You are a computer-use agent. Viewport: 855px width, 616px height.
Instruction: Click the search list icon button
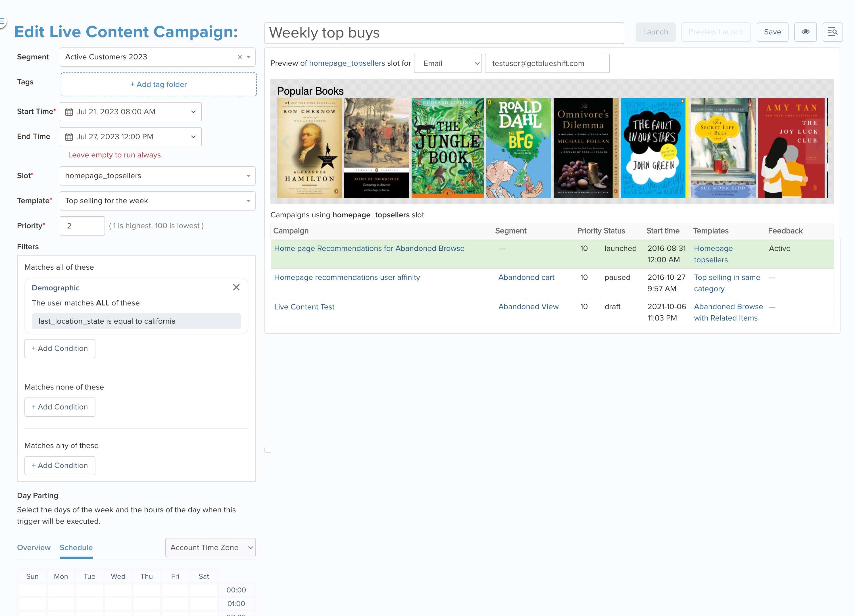click(832, 32)
